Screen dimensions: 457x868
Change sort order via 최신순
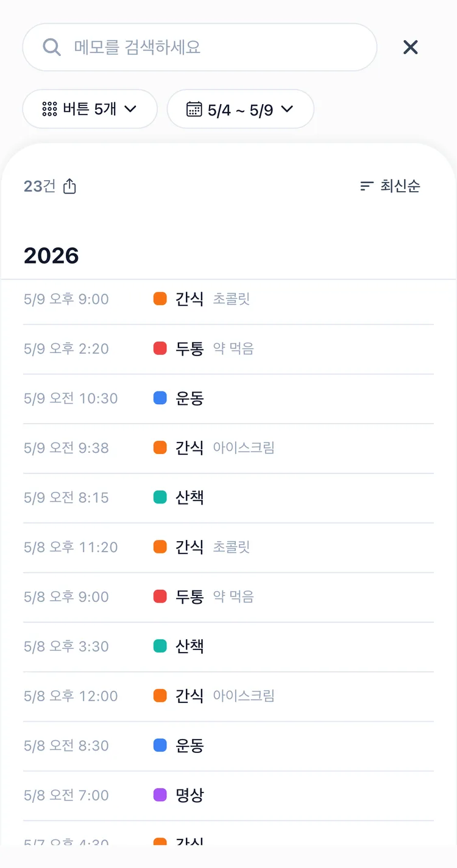click(x=390, y=186)
